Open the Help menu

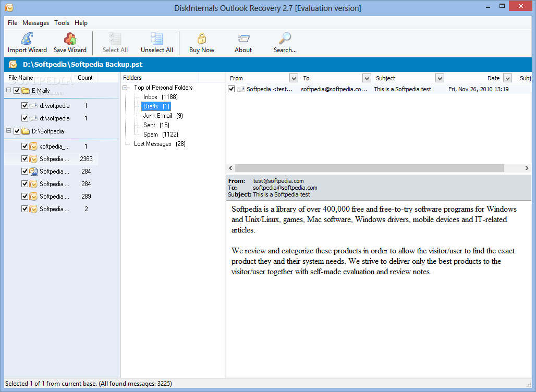coord(81,23)
